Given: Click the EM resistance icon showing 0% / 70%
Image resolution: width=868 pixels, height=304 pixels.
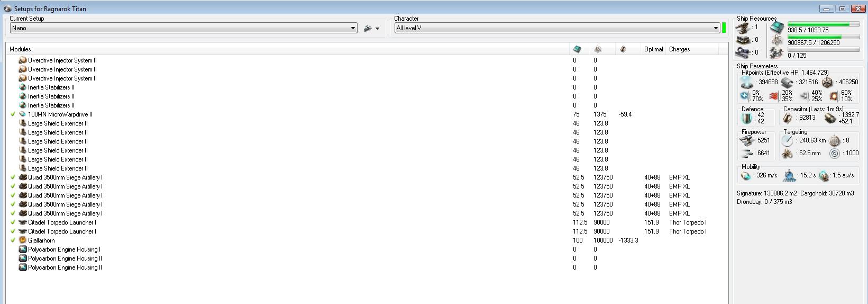Looking at the screenshot, I should [x=745, y=96].
